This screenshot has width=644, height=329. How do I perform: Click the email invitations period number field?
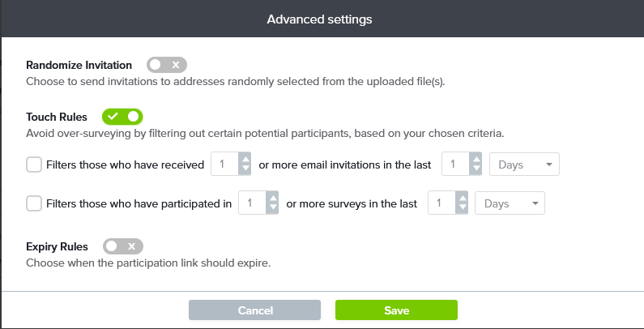[455, 164]
